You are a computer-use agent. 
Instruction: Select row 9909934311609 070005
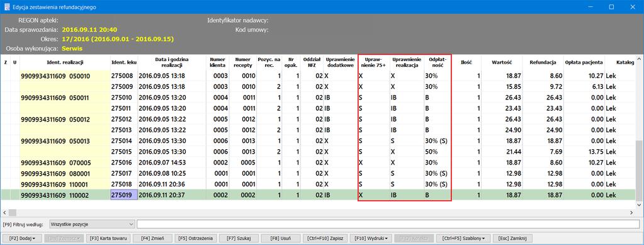coord(319,162)
